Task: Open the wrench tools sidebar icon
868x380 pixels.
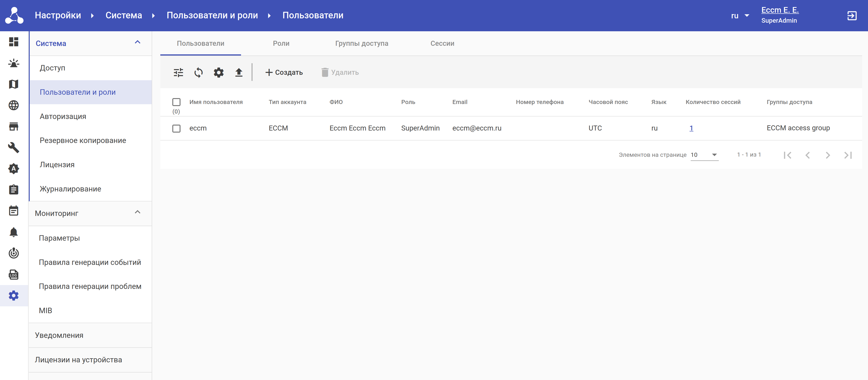Action: click(x=14, y=148)
